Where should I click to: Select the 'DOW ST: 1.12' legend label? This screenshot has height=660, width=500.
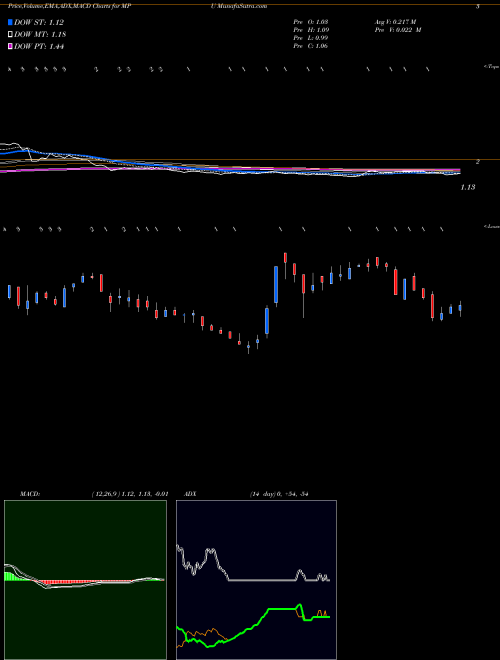point(39,23)
